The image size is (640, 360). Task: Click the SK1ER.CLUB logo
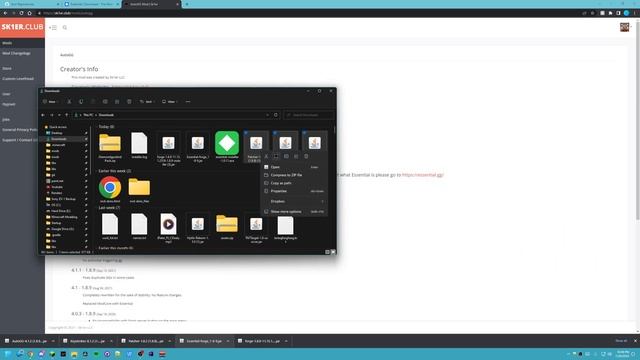point(22,27)
